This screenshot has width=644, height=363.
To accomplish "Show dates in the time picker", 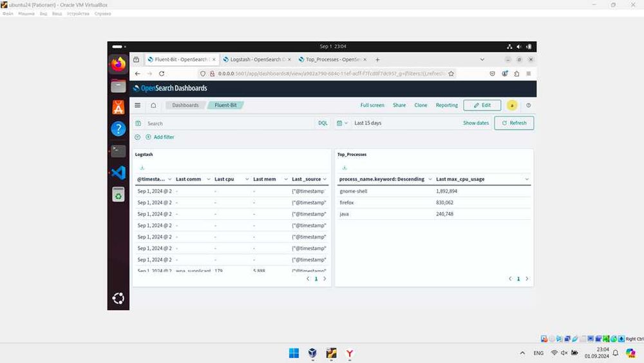I will [476, 123].
